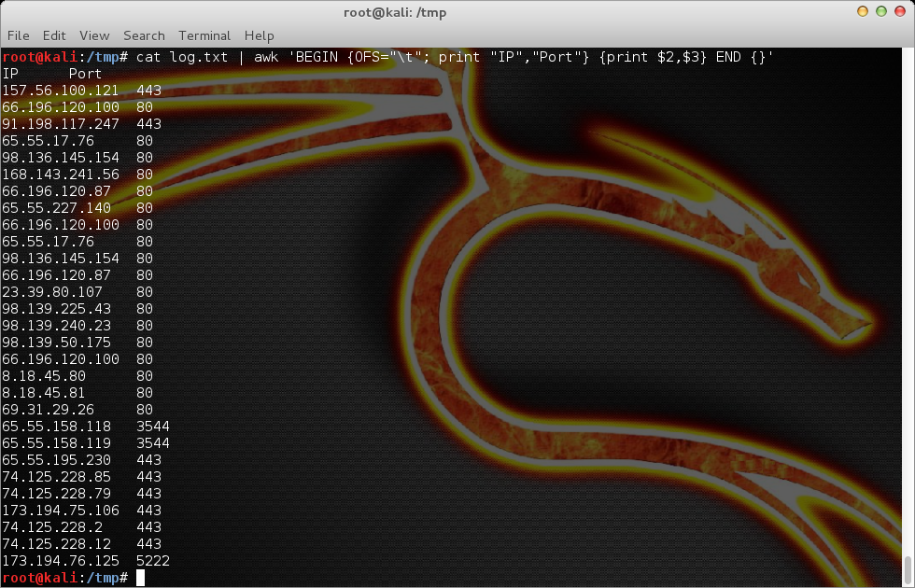
Task: Select IP 23.39.80.107
Action: click(52, 292)
